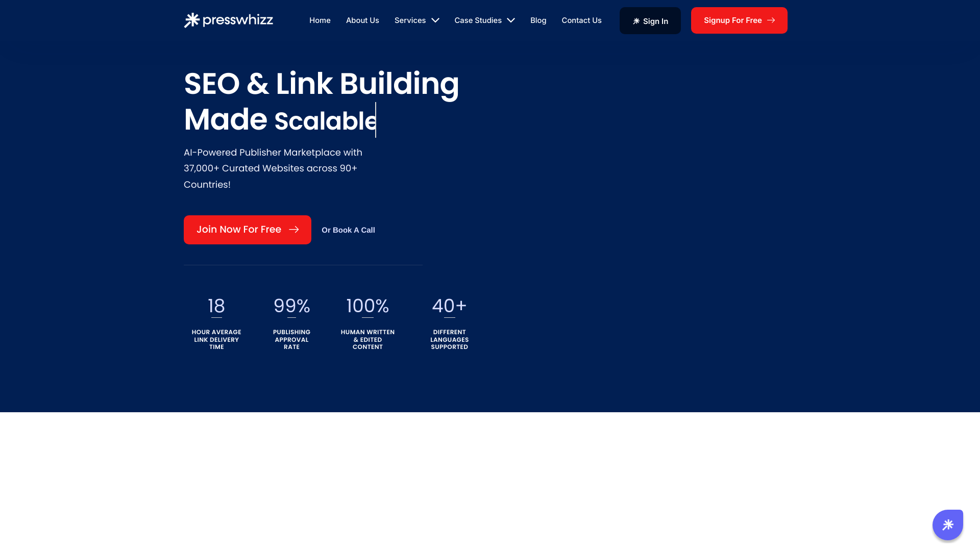Open the floating asterisk chat widget
Viewport: 980px width, 551px height.
tap(948, 524)
